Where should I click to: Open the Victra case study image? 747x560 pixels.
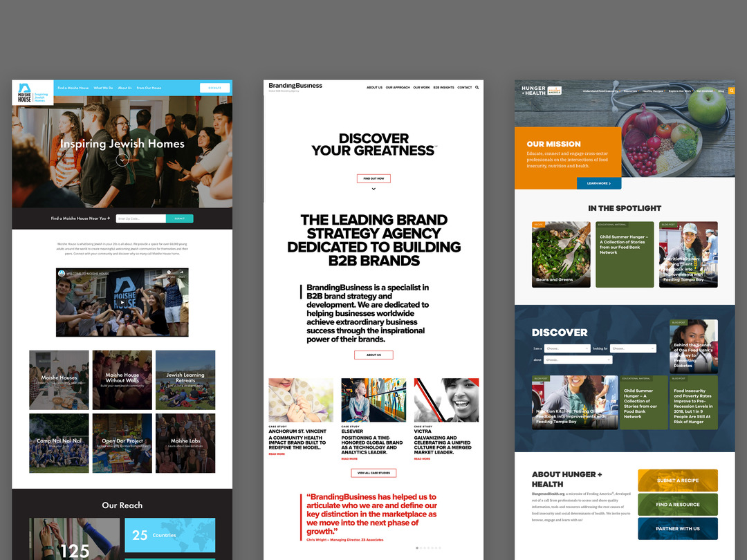tap(446, 400)
